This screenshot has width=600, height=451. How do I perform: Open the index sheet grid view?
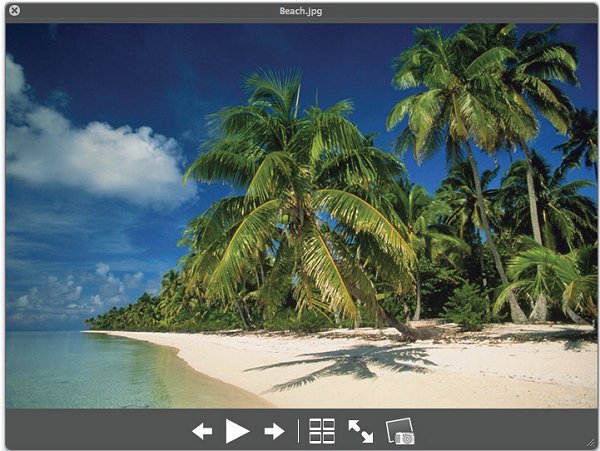(322, 431)
